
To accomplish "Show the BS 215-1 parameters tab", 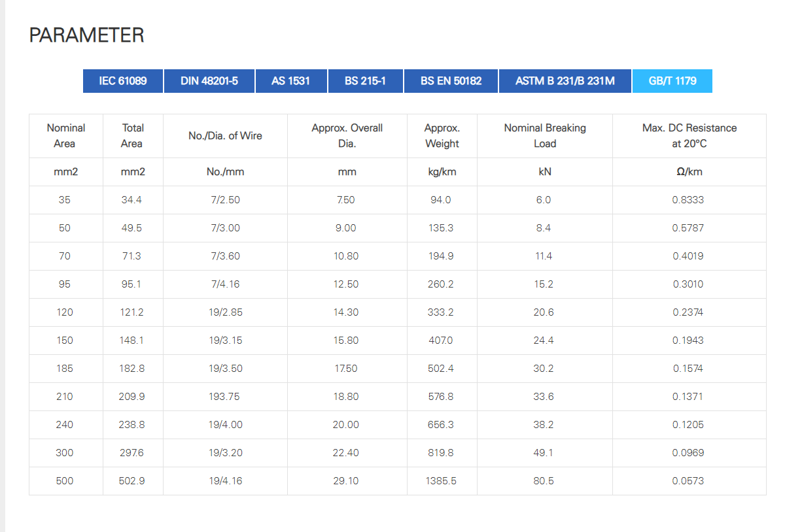I will [x=366, y=81].
